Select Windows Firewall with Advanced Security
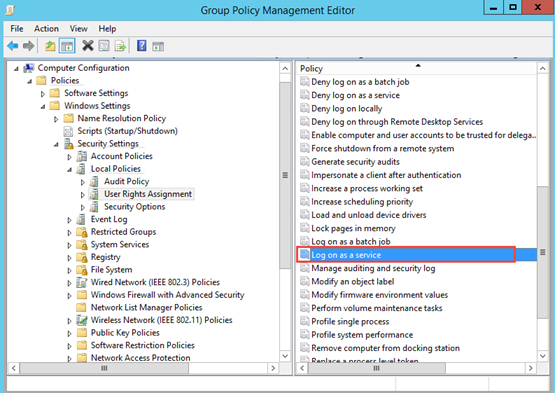Viewport: 555px width, 393px height. pos(168,295)
